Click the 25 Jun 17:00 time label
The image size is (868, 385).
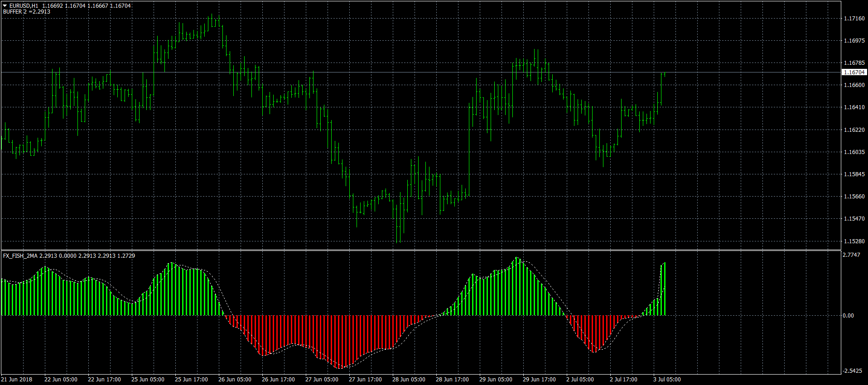click(x=191, y=380)
